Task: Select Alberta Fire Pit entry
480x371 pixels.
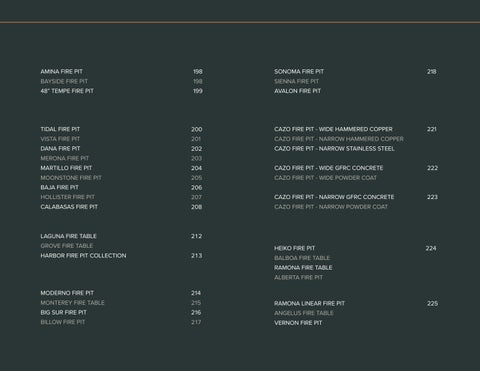Action: tap(298, 278)
